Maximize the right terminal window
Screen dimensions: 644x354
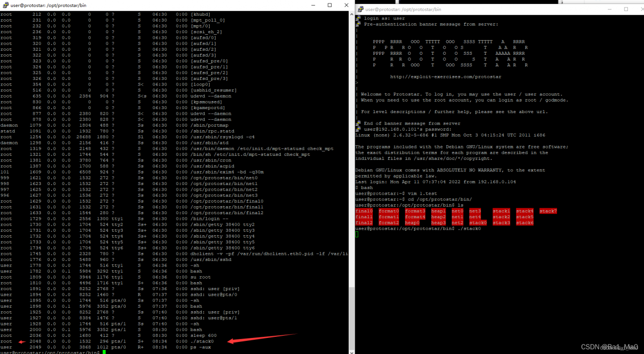coord(626,9)
